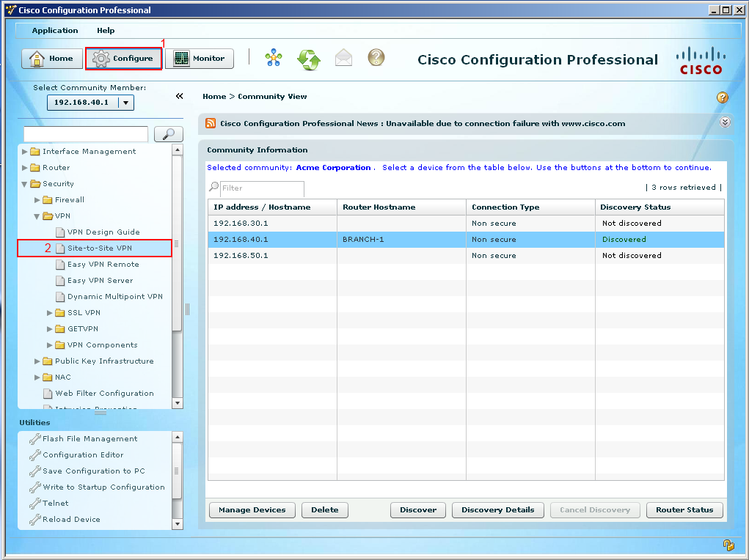Viewport: 749px width, 560px height.
Task: Select Easy VPN Remote tree item
Action: point(98,265)
